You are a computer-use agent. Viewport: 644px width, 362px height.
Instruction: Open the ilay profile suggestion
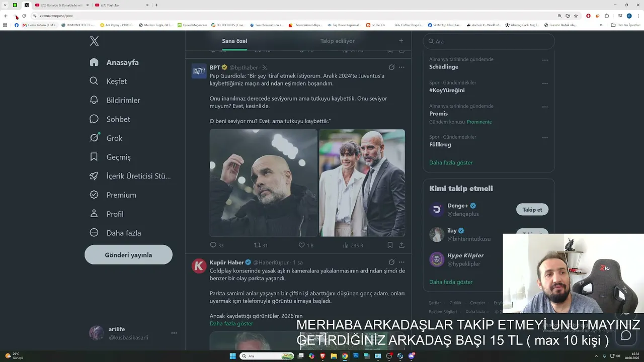click(452, 231)
